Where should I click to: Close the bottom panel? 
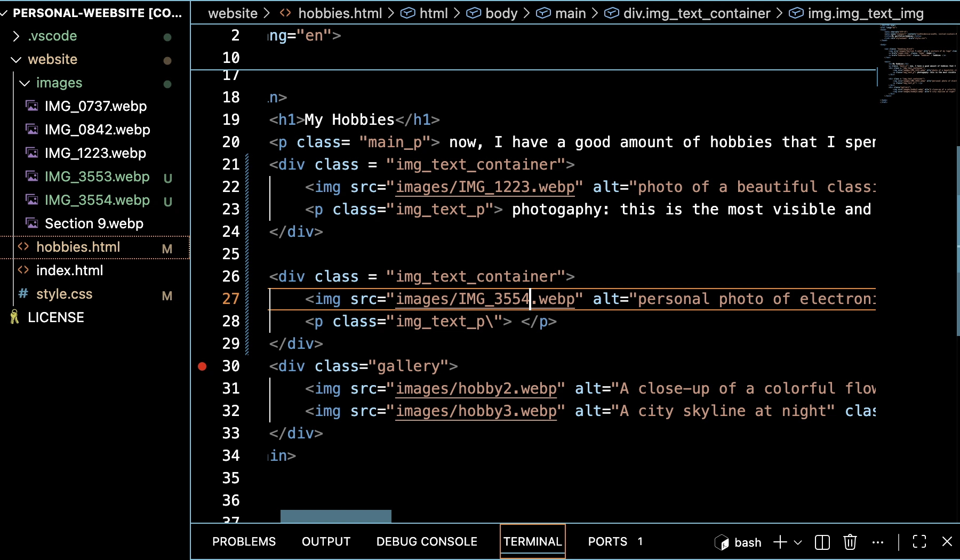point(947,542)
